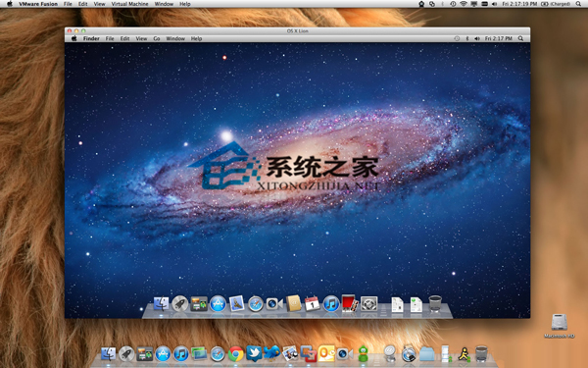Open guest View menu in Lion VM
This screenshot has height=368, width=588.
141,38
